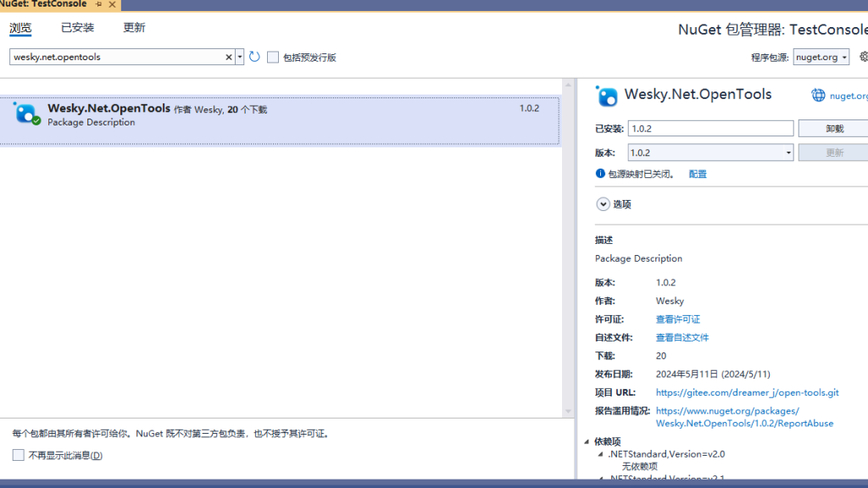The width and height of the screenshot is (868, 488).
Task: Click the green installed checkmark badge
Action: 35,122
